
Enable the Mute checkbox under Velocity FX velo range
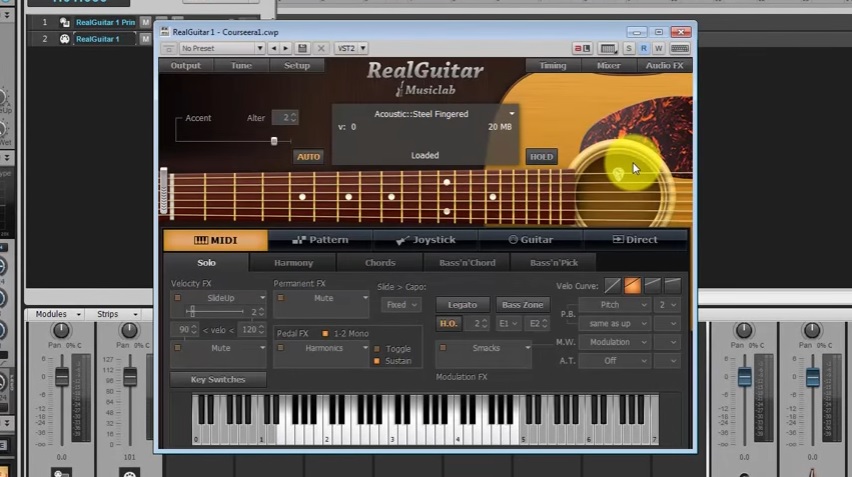pyautogui.click(x=177, y=348)
